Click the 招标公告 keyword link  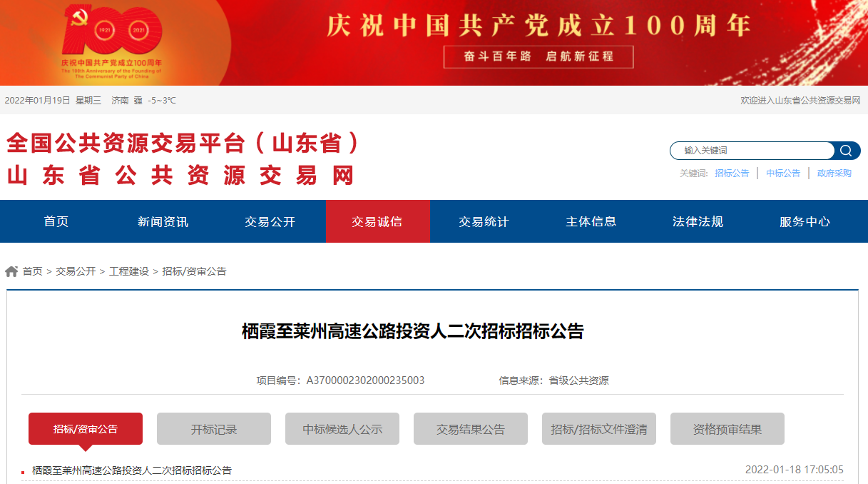(x=732, y=173)
